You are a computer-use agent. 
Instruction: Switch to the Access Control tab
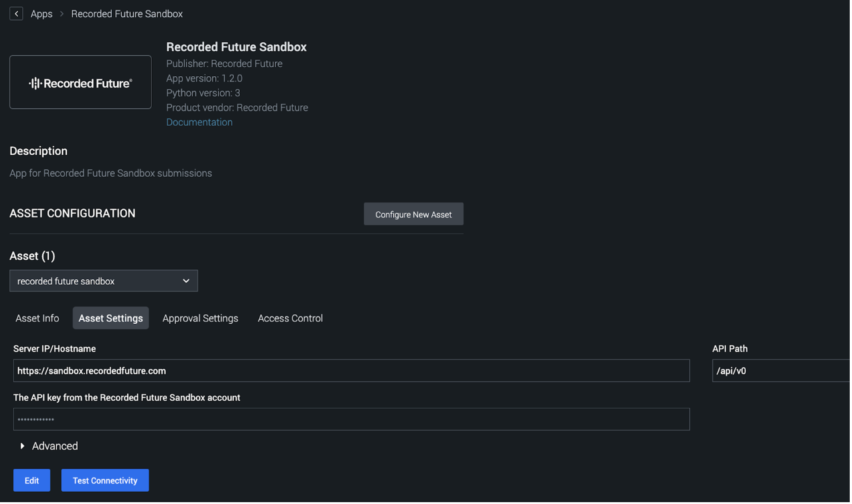click(x=291, y=319)
